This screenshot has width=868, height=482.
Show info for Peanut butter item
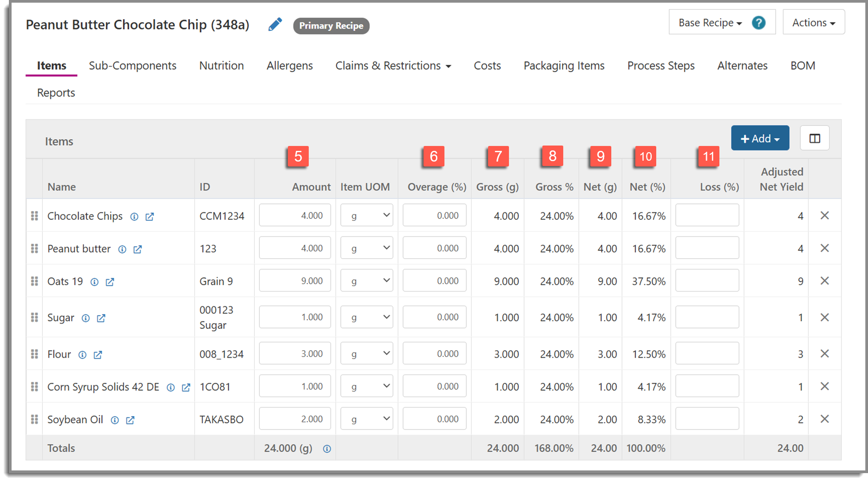[x=122, y=249]
